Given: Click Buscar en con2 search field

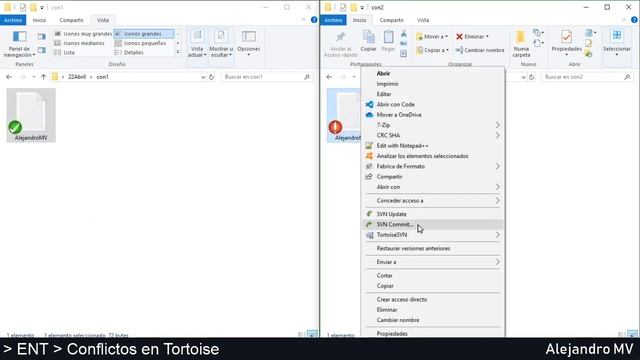Looking at the screenshot, I should (587, 77).
